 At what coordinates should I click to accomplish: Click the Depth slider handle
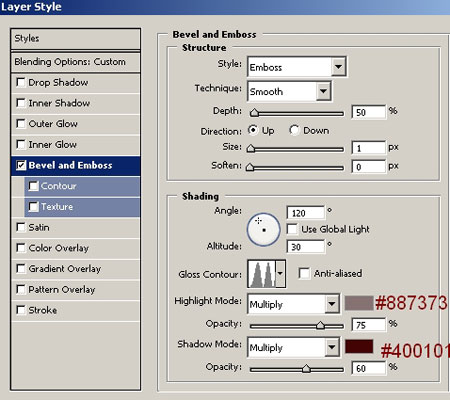pyautogui.click(x=254, y=113)
